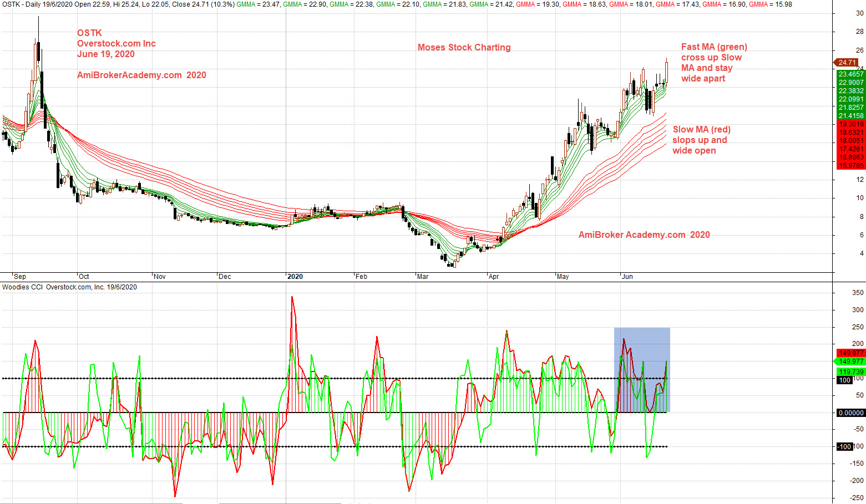The height and width of the screenshot is (504, 866).
Task: Click the 350 CCI axis label
Action: pyautogui.click(x=858, y=293)
